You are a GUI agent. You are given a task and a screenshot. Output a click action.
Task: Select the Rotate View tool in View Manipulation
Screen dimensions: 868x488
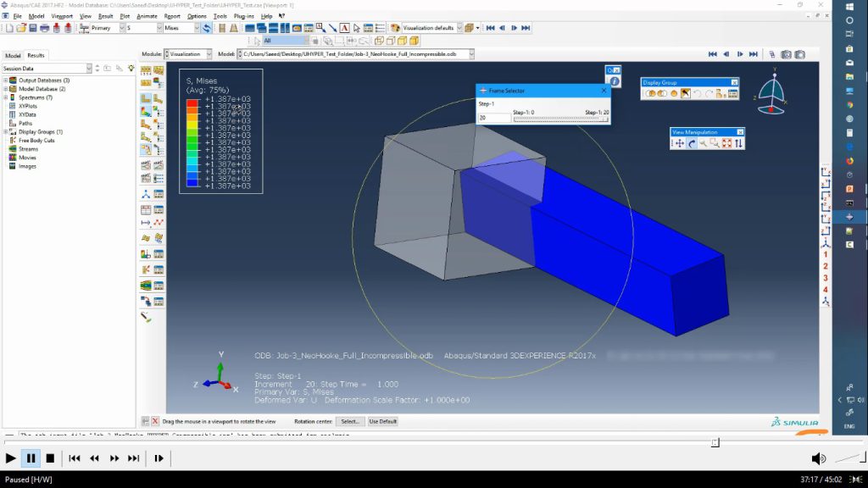tap(693, 142)
